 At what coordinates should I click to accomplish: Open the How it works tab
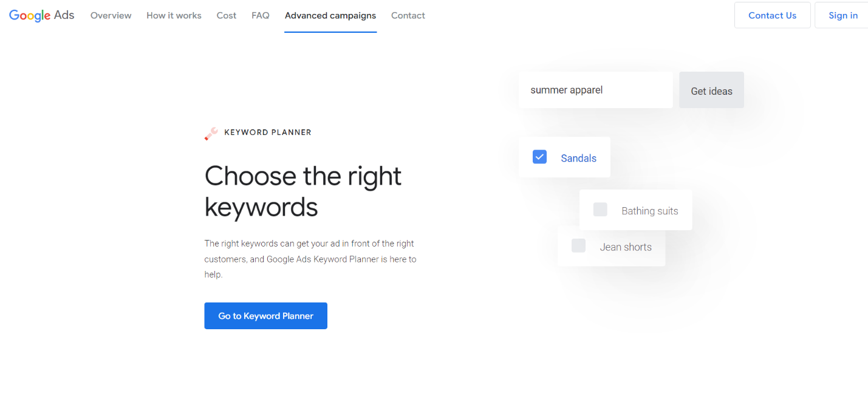click(174, 16)
